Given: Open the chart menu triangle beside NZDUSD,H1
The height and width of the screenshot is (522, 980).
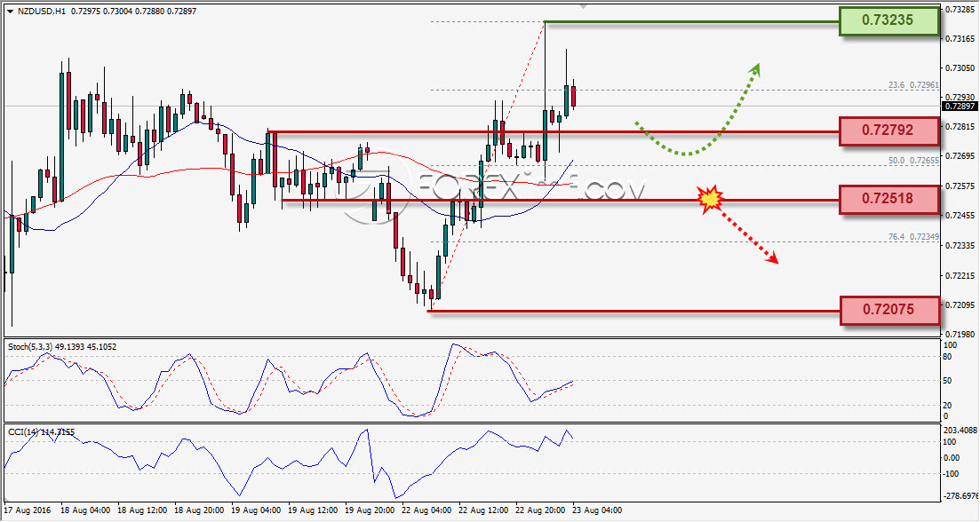Looking at the screenshot, I should click(10, 12).
